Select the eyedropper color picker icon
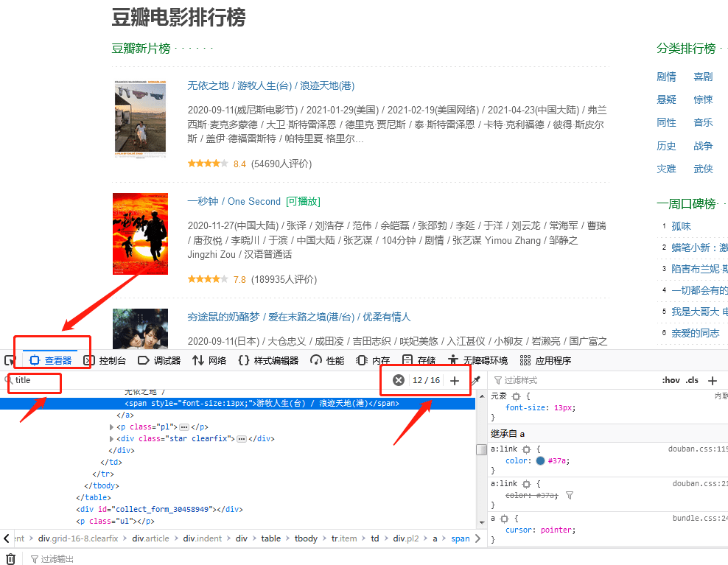 476,380
